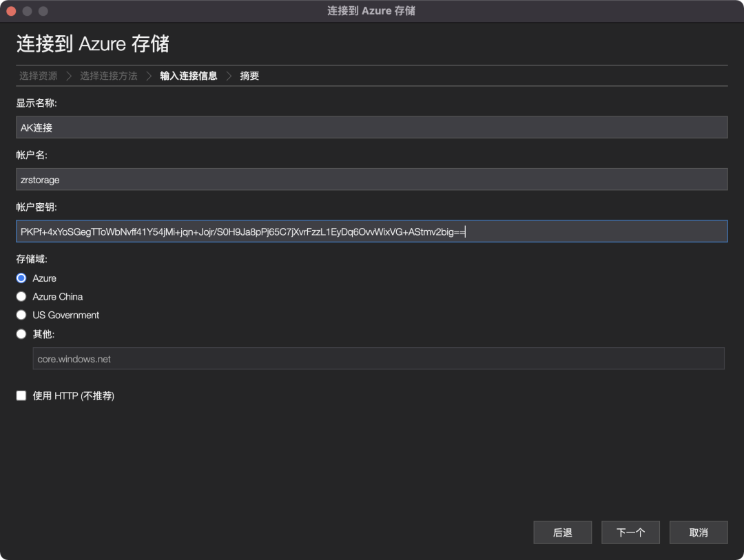Select the 其他 radio option
Image resolution: width=744 pixels, height=560 pixels.
[21, 334]
